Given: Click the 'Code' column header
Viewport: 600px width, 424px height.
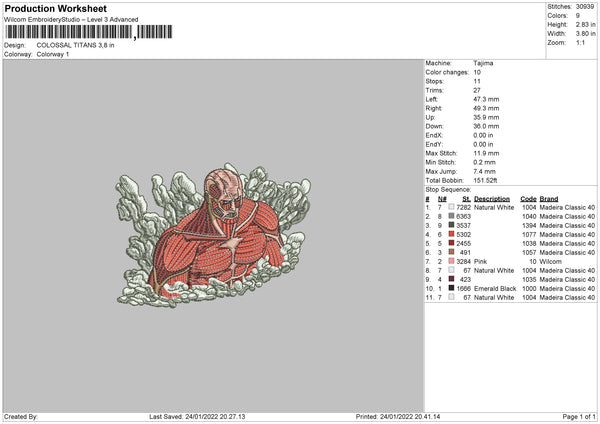Looking at the screenshot, I should click(528, 199).
